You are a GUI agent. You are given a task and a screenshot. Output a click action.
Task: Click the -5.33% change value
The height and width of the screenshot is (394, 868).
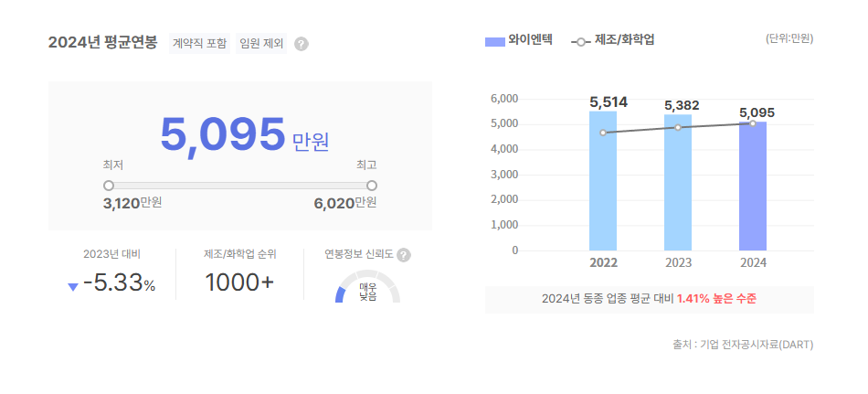click(119, 283)
